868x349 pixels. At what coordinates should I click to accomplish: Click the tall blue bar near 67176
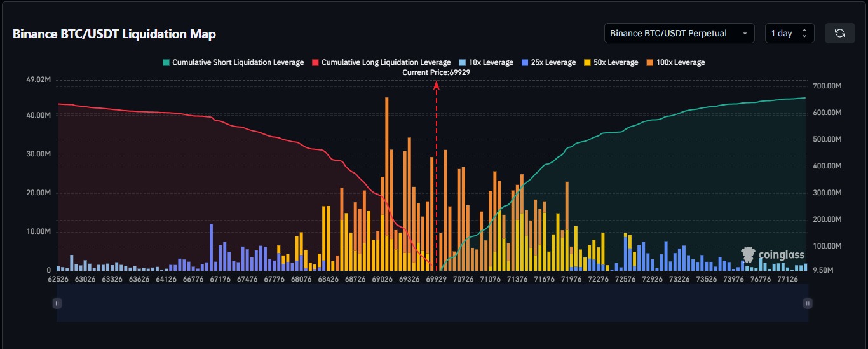211,248
